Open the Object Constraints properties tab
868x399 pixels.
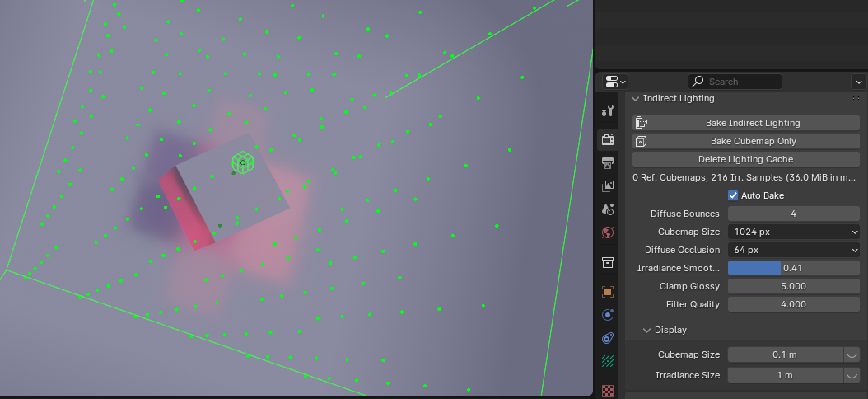coord(607,338)
